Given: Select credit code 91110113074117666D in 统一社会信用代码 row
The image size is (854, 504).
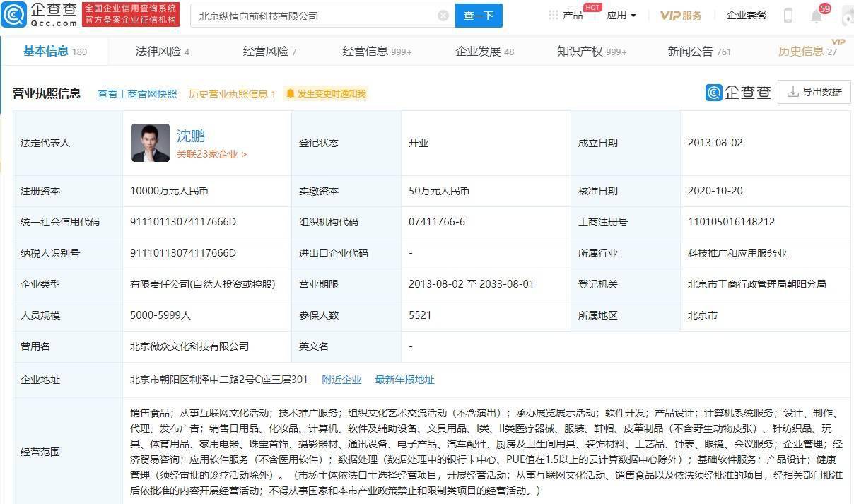Looking at the screenshot, I should (183, 222).
